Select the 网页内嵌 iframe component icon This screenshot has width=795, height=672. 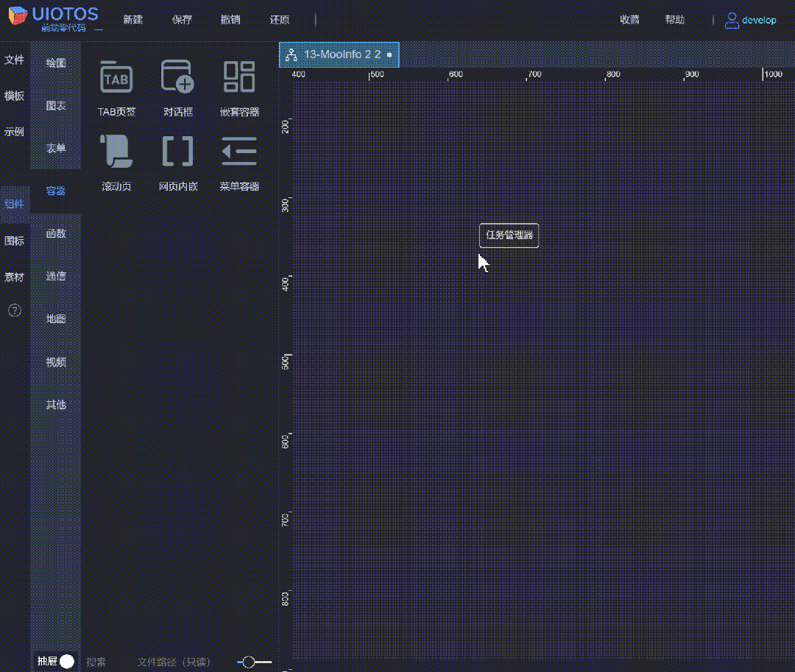(177, 151)
